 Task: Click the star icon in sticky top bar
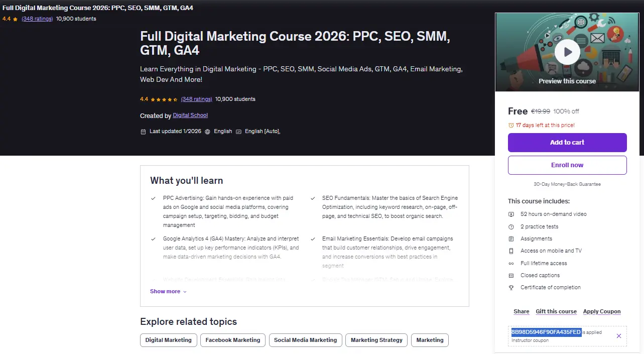click(15, 19)
